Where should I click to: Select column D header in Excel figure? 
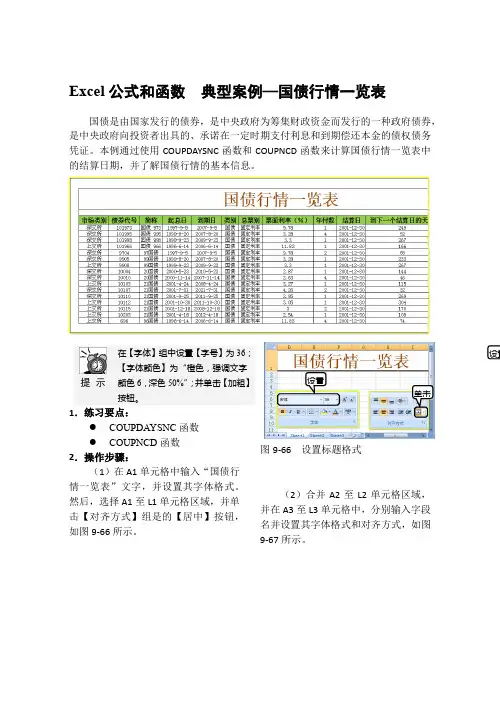289,347
